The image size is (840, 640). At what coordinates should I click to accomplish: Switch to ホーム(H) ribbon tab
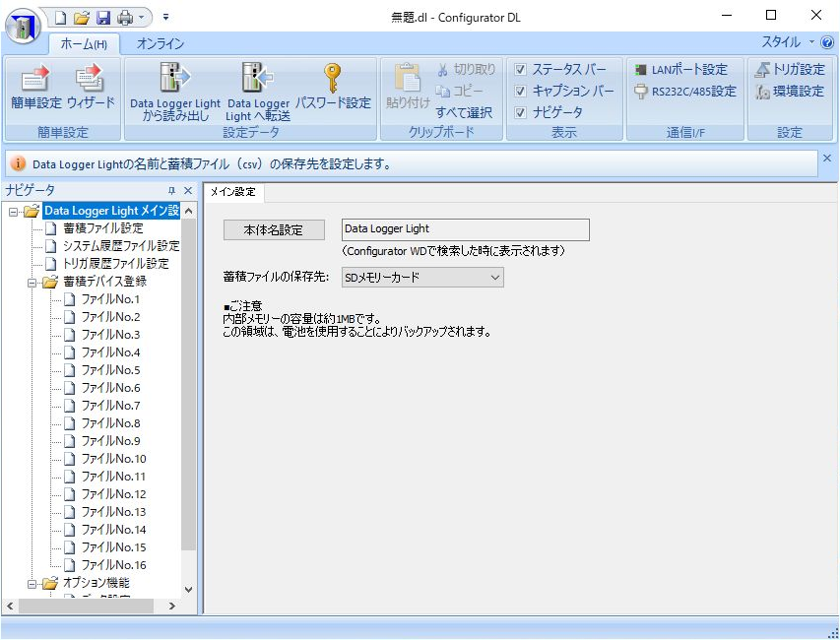point(84,44)
